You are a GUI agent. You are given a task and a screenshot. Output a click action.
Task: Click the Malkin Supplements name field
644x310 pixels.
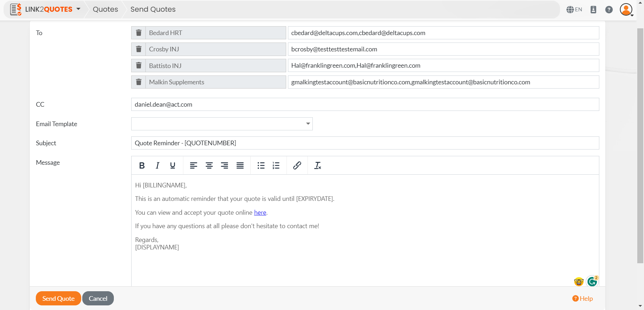[x=216, y=82]
